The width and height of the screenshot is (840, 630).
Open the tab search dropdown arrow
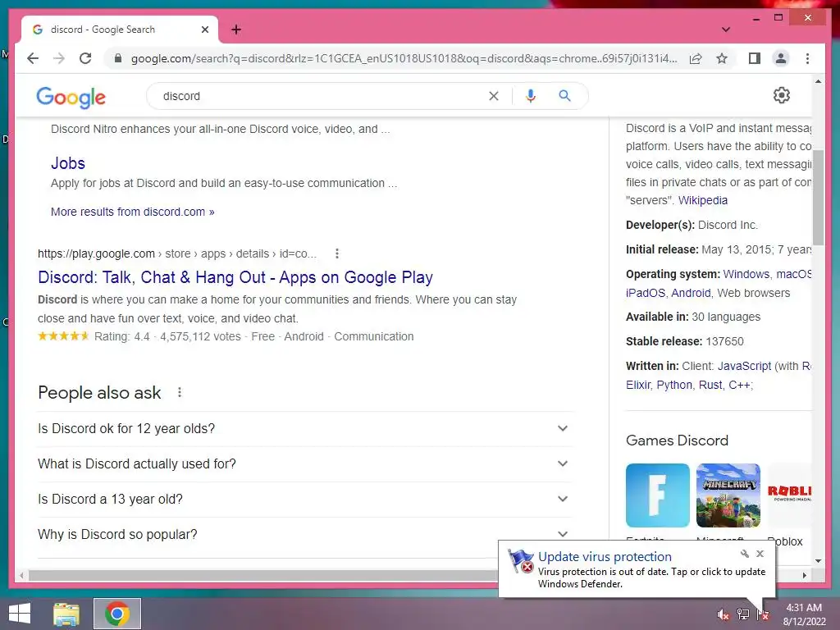[x=725, y=30]
